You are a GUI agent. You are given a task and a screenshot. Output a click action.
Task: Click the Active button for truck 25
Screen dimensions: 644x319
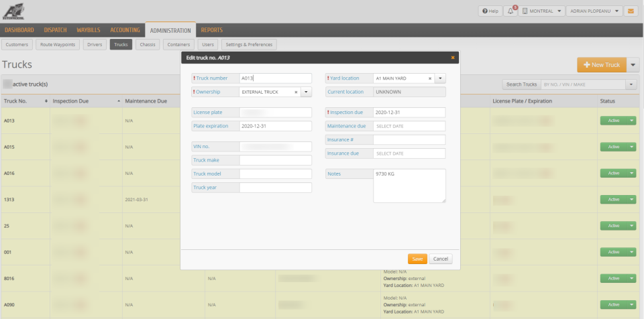tap(614, 225)
